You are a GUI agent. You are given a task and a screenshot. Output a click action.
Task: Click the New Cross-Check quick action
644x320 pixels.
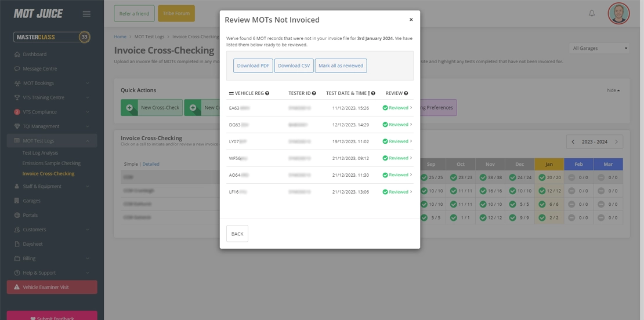pyautogui.click(x=151, y=107)
